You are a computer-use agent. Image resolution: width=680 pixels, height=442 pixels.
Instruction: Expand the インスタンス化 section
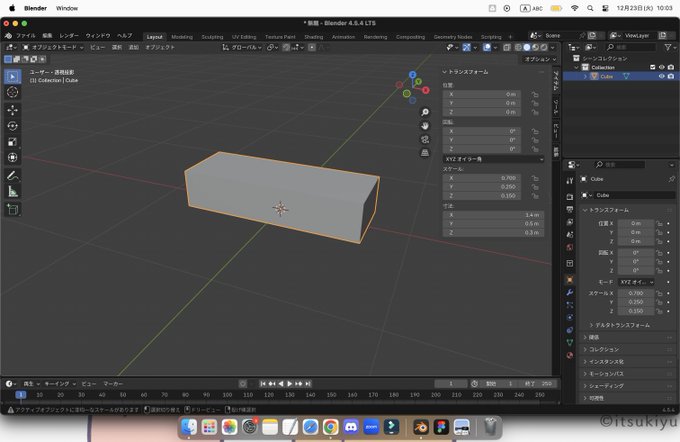click(604, 362)
